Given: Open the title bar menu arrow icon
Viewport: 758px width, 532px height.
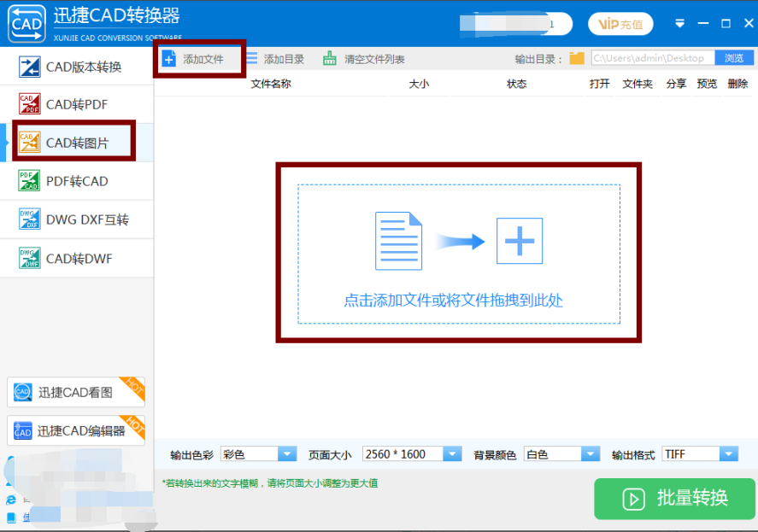Looking at the screenshot, I should coord(679,23).
